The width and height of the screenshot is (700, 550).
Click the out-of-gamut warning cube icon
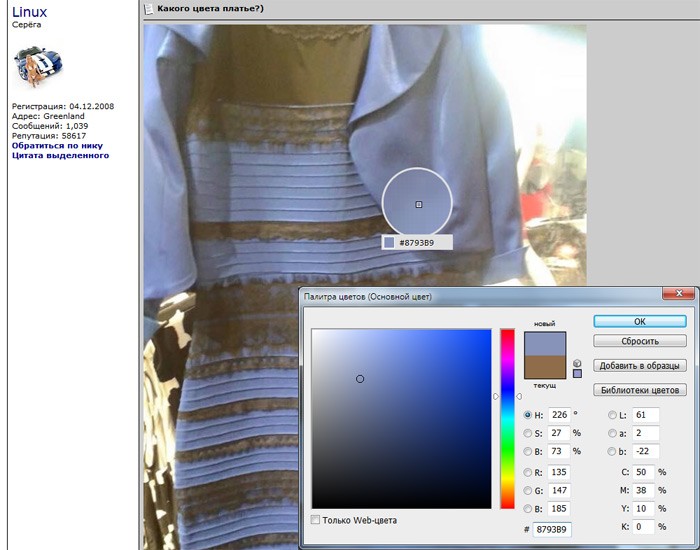coord(577,362)
